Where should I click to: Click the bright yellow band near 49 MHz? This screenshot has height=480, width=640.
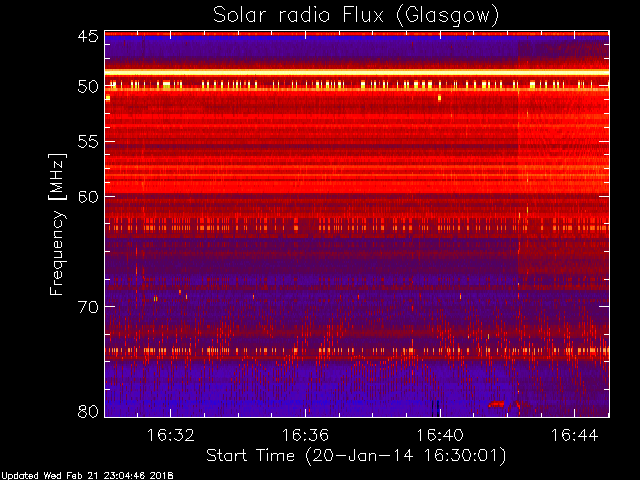[x=357, y=73]
